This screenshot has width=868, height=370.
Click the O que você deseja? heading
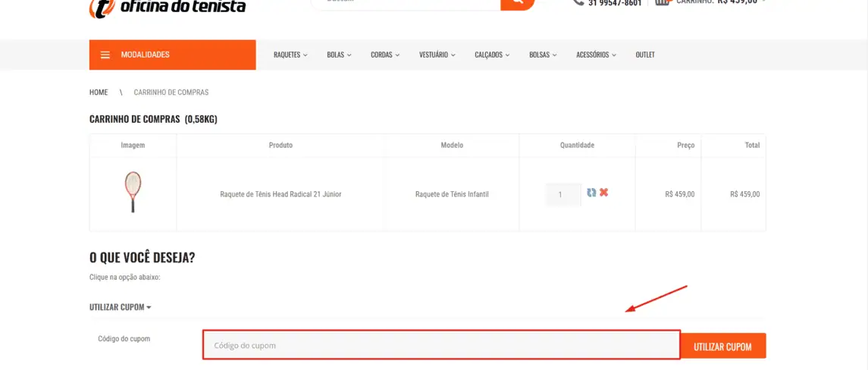click(143, 258)
